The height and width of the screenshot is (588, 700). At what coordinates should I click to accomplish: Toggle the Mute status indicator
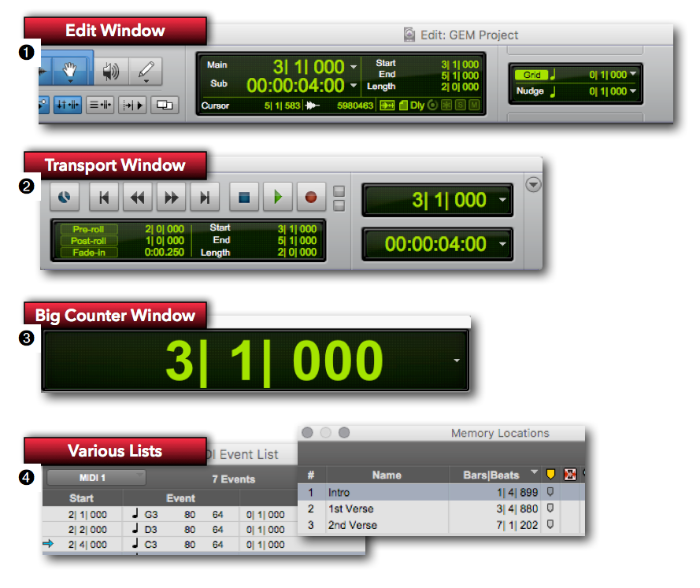pos(475,105)
